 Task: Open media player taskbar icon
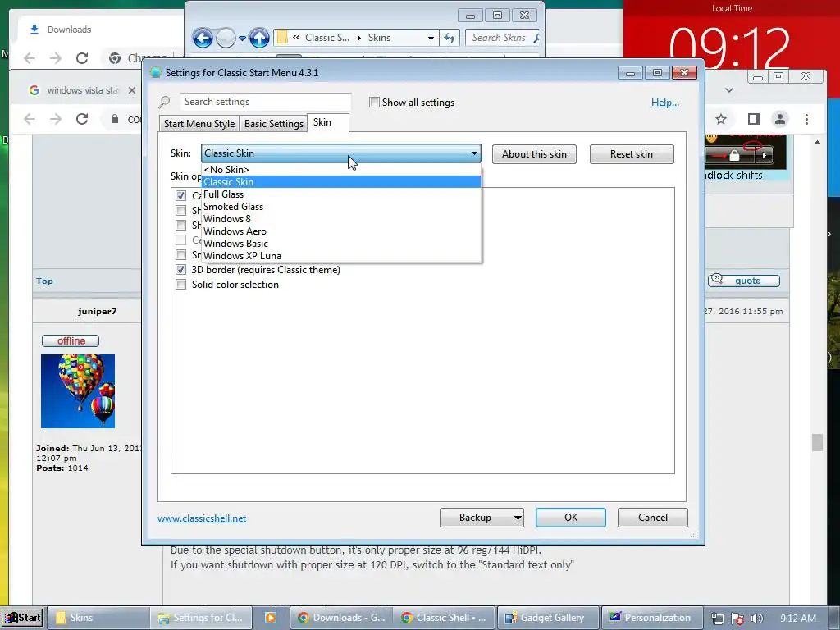pyautogui.click(x=271, y=618)
